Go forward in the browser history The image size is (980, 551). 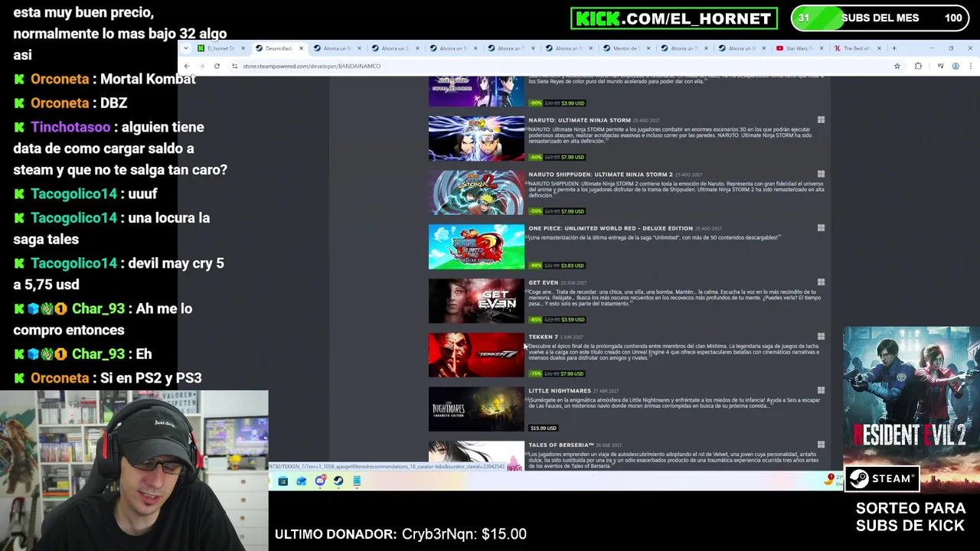pos(201,66)
